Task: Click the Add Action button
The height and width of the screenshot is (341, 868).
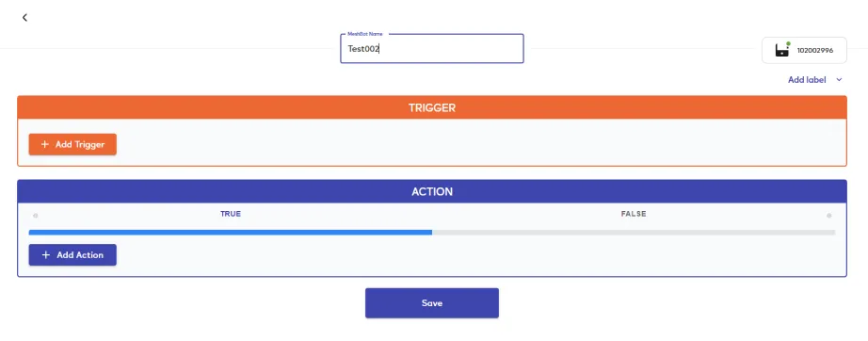Action: (x=72, y=255)
